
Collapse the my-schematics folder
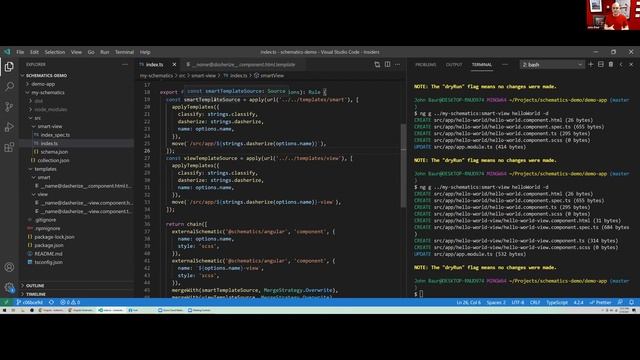pyautogui.click(x=48, y=93)
